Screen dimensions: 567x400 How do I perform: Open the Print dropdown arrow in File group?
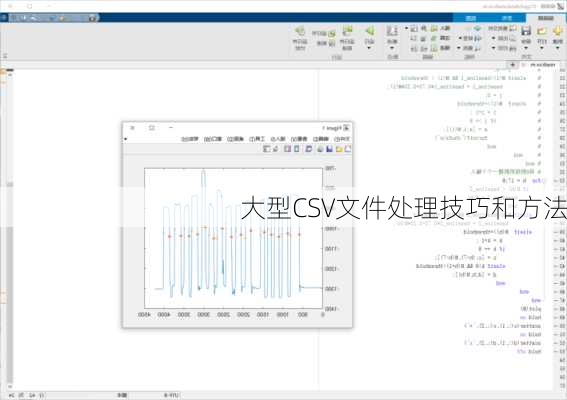[493, 48]
